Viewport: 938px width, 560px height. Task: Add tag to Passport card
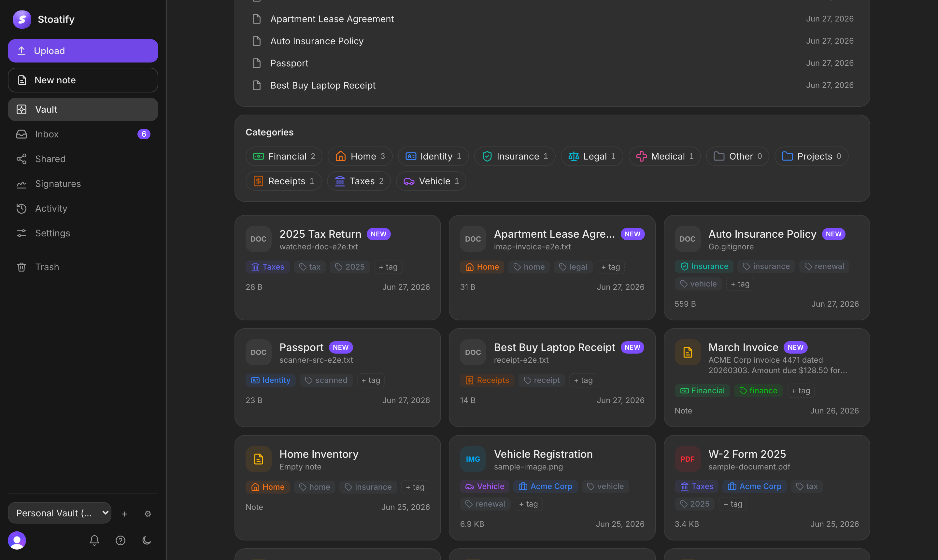point(371,380)
